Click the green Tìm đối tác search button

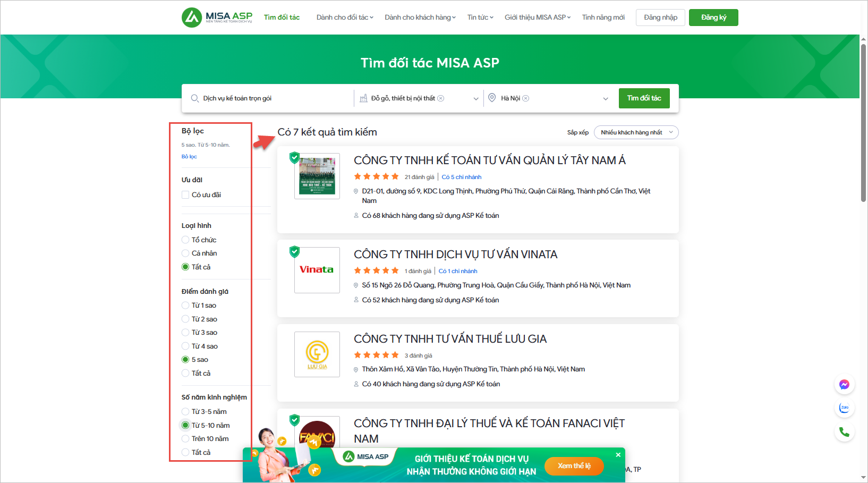(644, 98)
